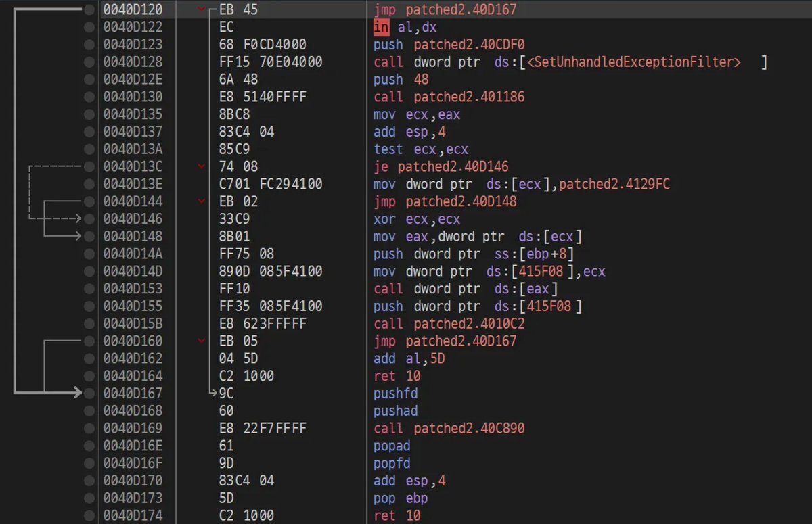812x524 pixels.
Task: Toggle breakpoint dot at address 0040D153
Action: [89, 289]
